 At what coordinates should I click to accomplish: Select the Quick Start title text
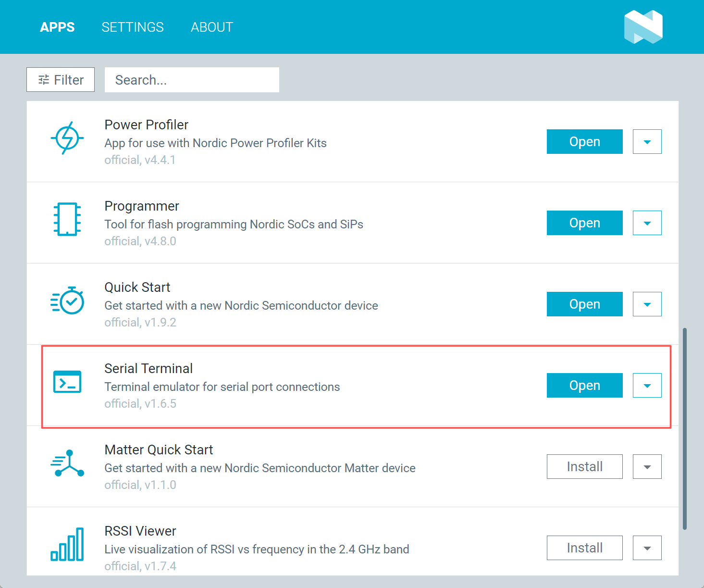point(137,288)
